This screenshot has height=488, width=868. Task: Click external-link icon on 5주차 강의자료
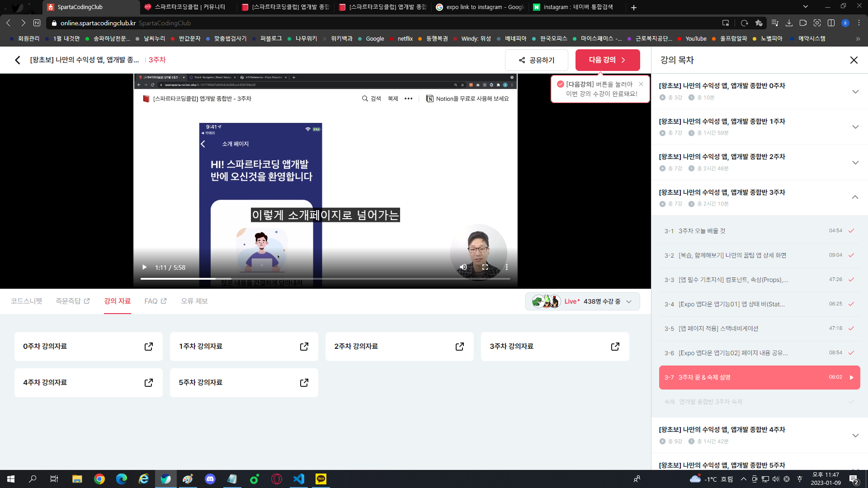click(x=304, y=383)
